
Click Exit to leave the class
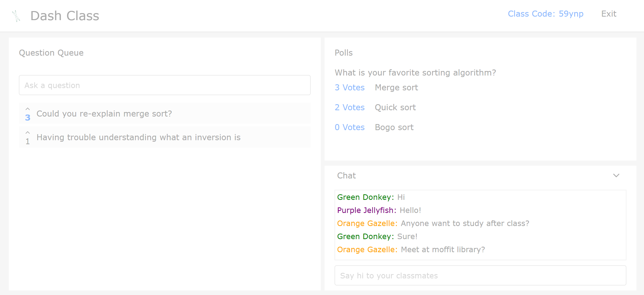609,14
